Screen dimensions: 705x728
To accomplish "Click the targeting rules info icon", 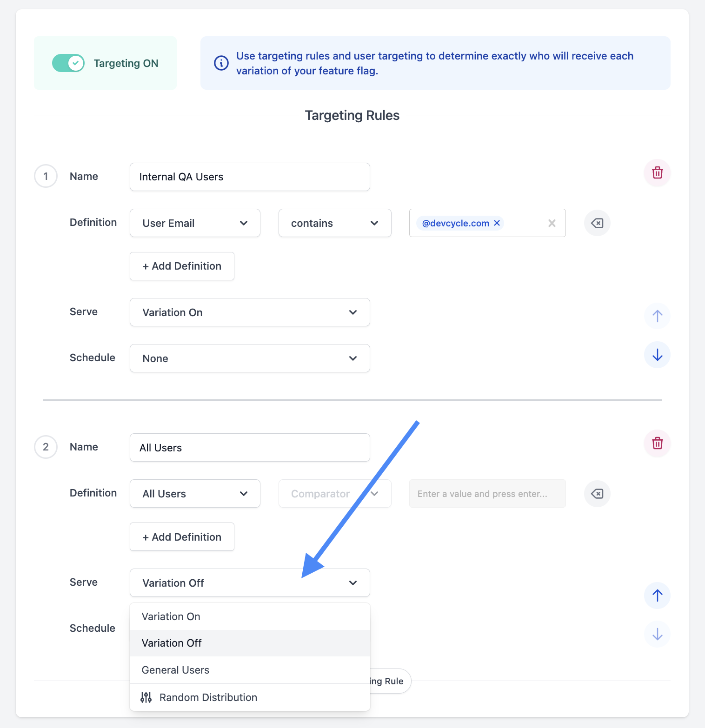I will tap(221, 63).
